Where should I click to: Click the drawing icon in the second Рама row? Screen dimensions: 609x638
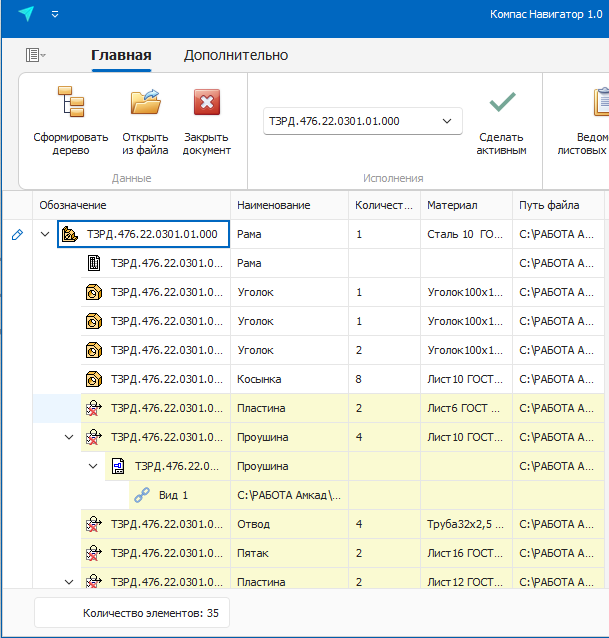click(94, 264)
